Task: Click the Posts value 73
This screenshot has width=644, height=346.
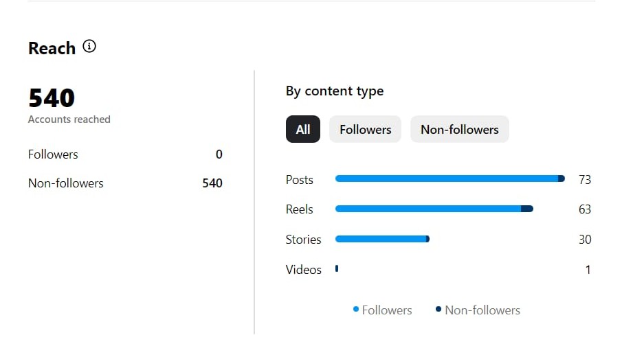Action: coord(585,180)
